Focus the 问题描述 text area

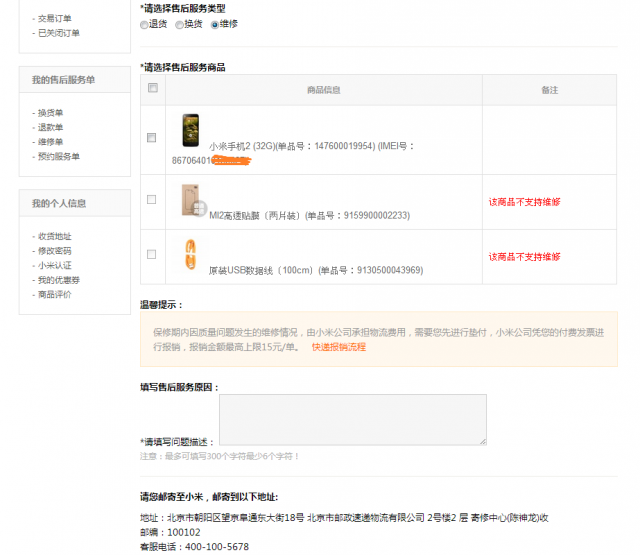353,420
